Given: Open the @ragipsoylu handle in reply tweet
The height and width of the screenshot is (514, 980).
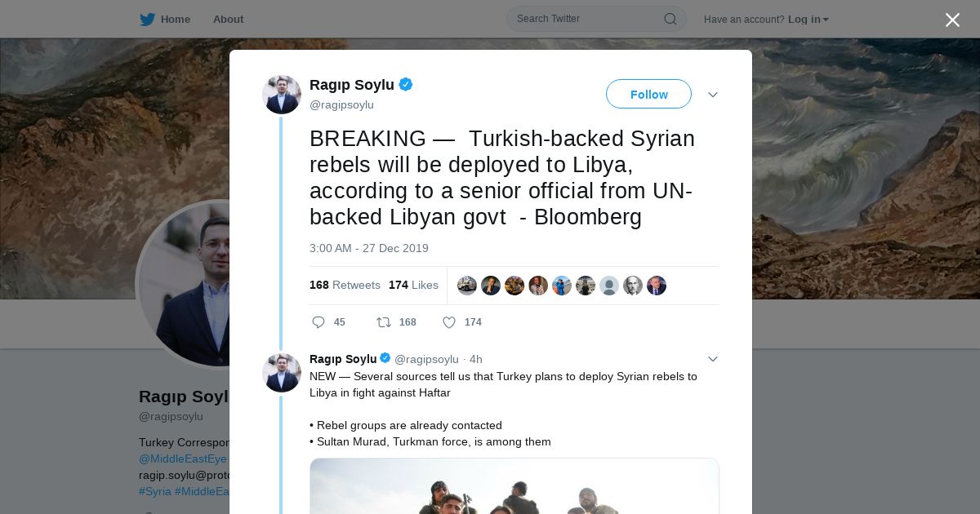Looking at the screenshot, I should [x=426, y=359].
